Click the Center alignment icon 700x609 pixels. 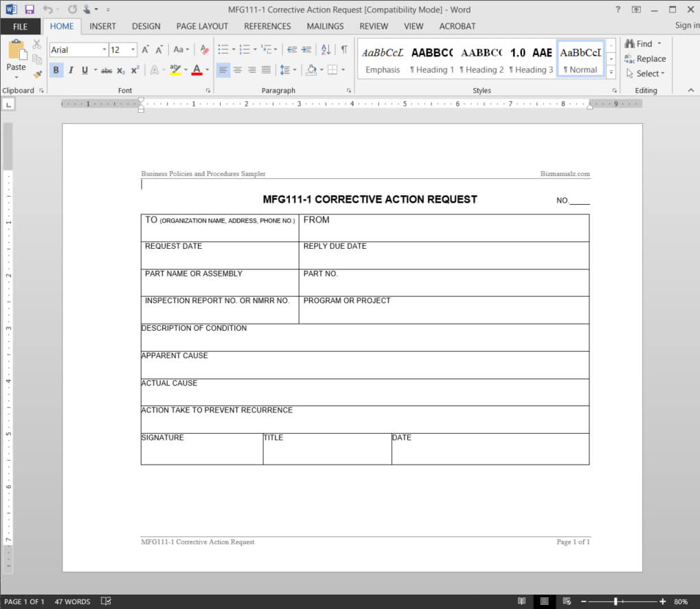click(238, 69)
